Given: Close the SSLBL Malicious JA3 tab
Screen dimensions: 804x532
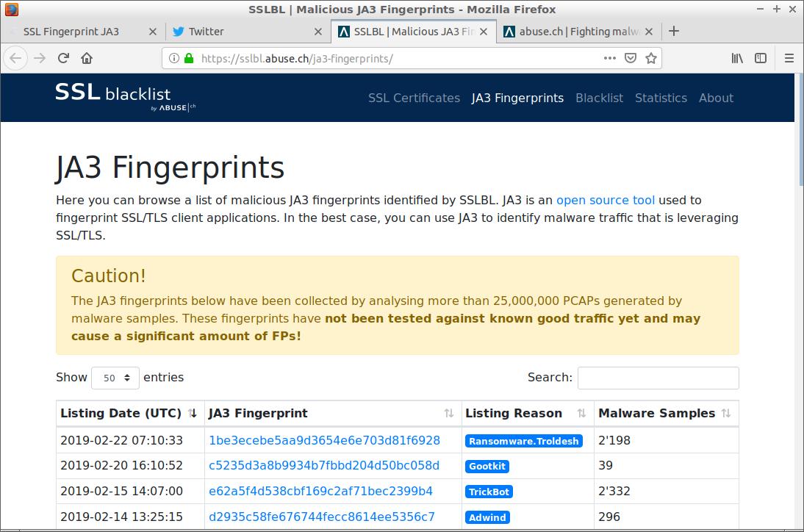Looking at the screenshot, I should click(x=484, y=32).
